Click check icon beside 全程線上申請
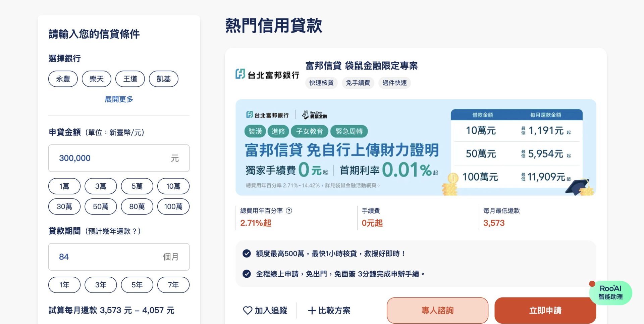This screenshot has height=324, width=644. tap(247, 274)
